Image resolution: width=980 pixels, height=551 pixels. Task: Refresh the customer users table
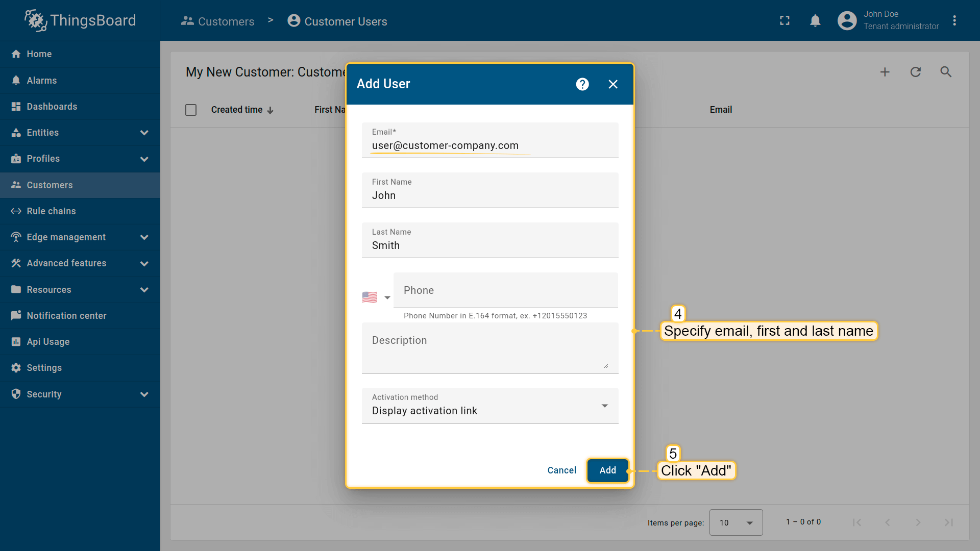click(915, 72)
